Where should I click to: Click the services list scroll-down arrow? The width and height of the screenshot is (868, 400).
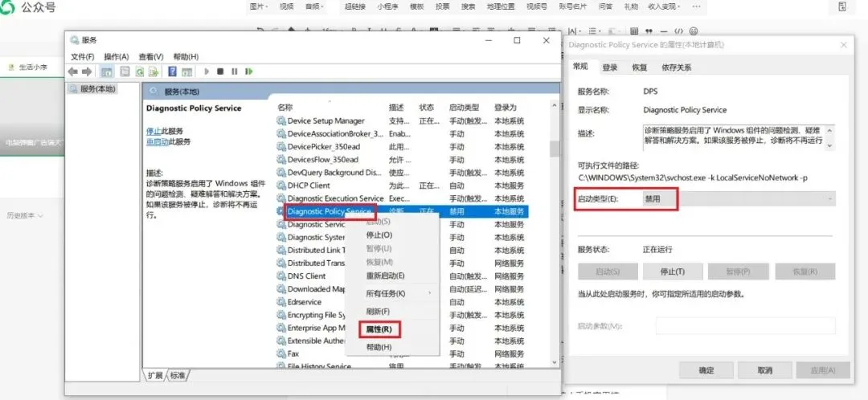[554, 361]
